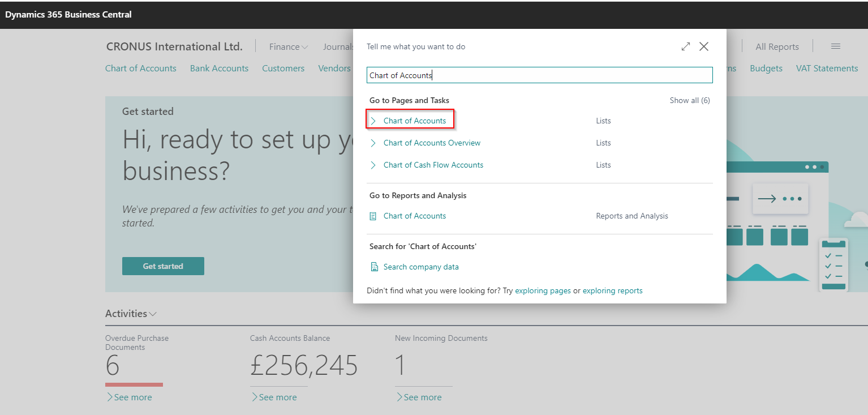
Task: Open the Chart of Accounts report result
Action: (x=415, y=216)
